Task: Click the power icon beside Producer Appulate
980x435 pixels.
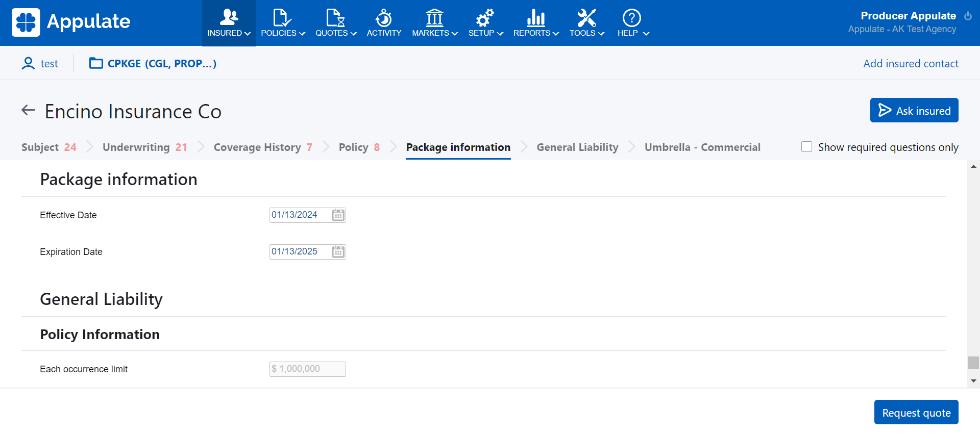Action: point(968,16)
